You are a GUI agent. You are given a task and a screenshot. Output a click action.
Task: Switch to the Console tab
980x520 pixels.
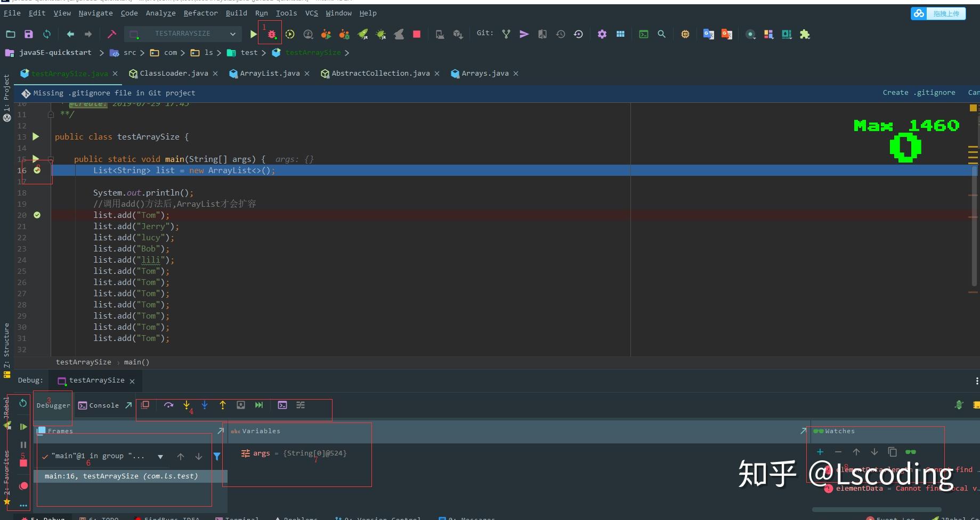[x=104, y=405]
